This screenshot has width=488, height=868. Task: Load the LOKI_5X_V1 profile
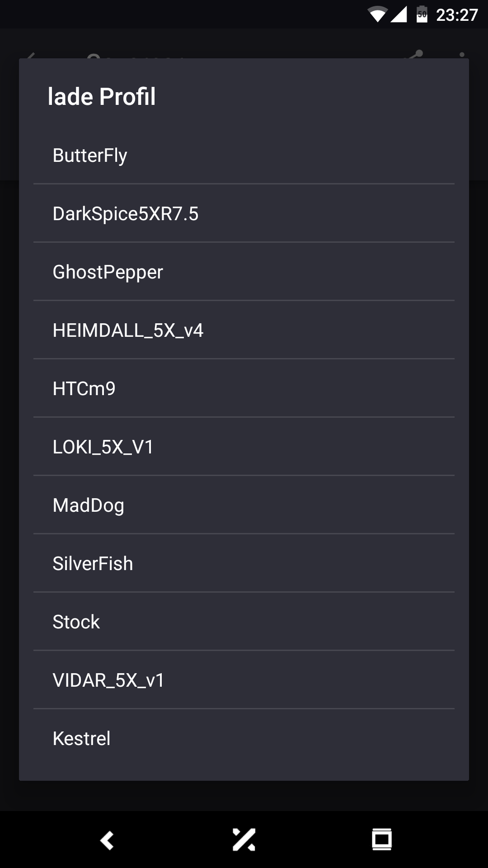(x=244, y=447)
